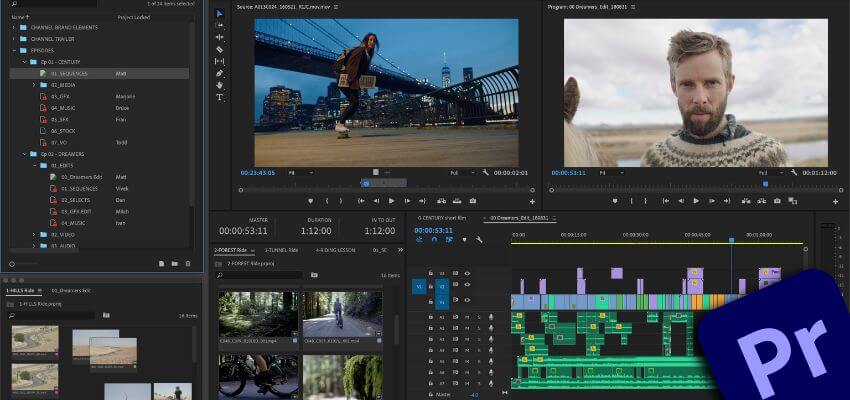
Task: Toggle V2 track output eye
Action: (467, 285)
